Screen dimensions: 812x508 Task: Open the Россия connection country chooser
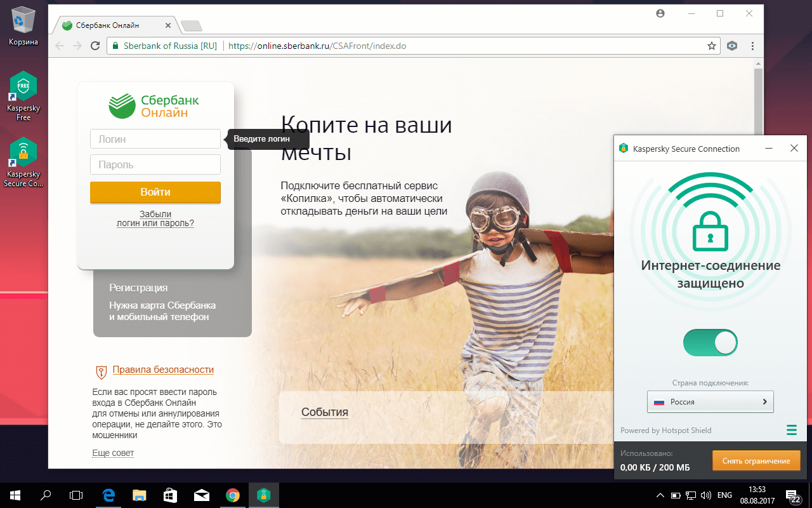(710, 401)
